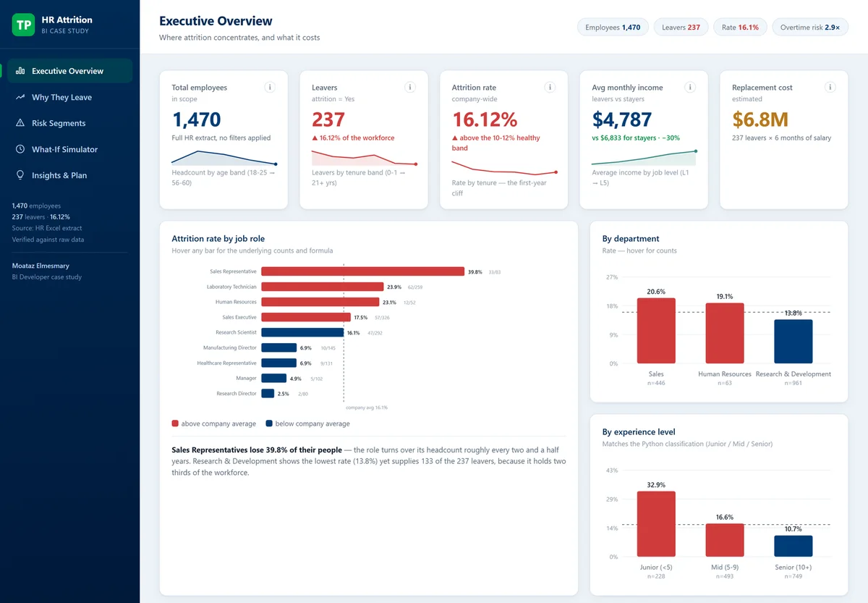
Task: Click the green TP logo icon
Action: 24,25
